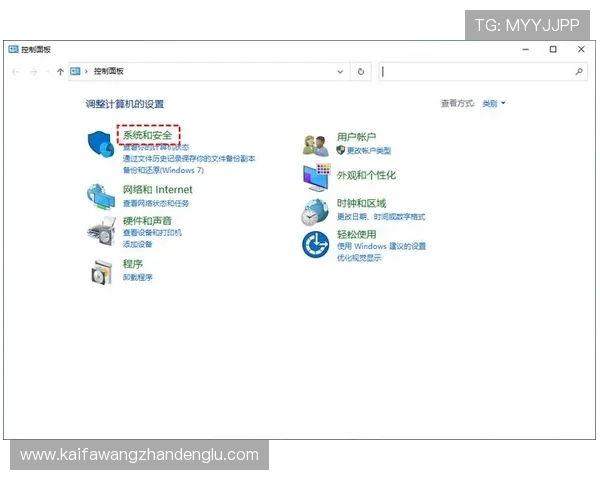600x480 pixels.
Task: Click the 更改帐户类型 link
Action: click(369, 150)
